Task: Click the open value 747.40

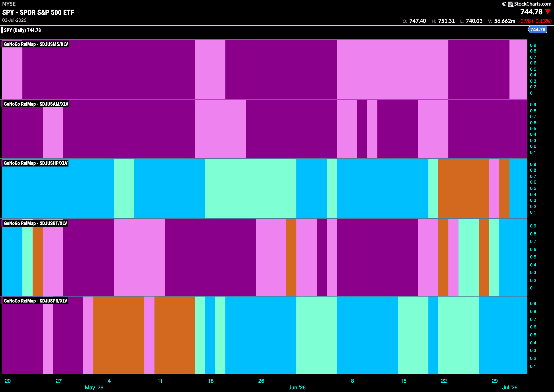Action: [x=417, y=21]
